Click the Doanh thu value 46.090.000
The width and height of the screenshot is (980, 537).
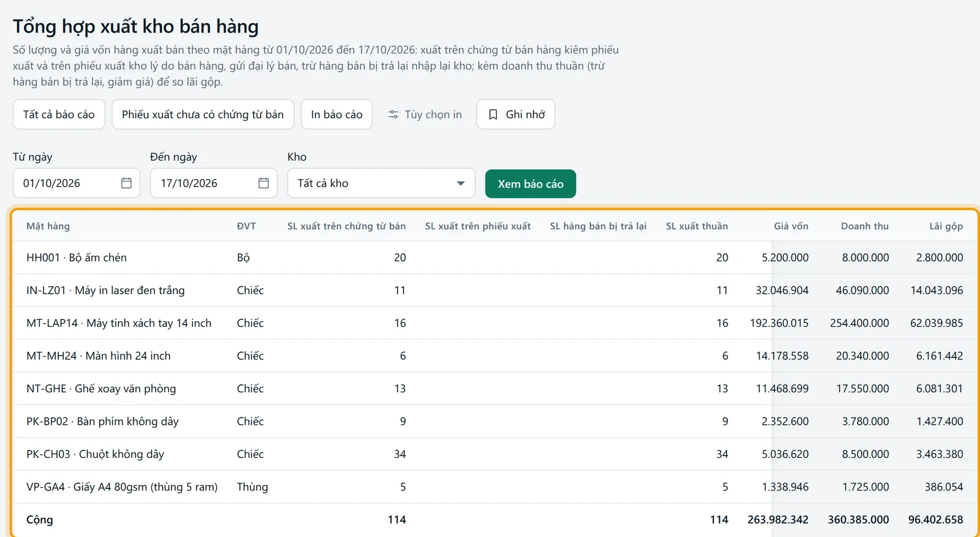862,291
